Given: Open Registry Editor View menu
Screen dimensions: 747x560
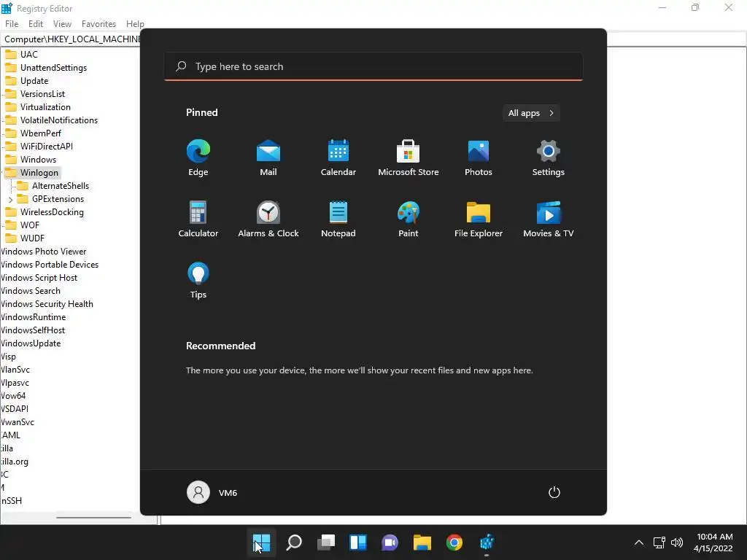Looking at the screenshot, I should pos(62,24).
